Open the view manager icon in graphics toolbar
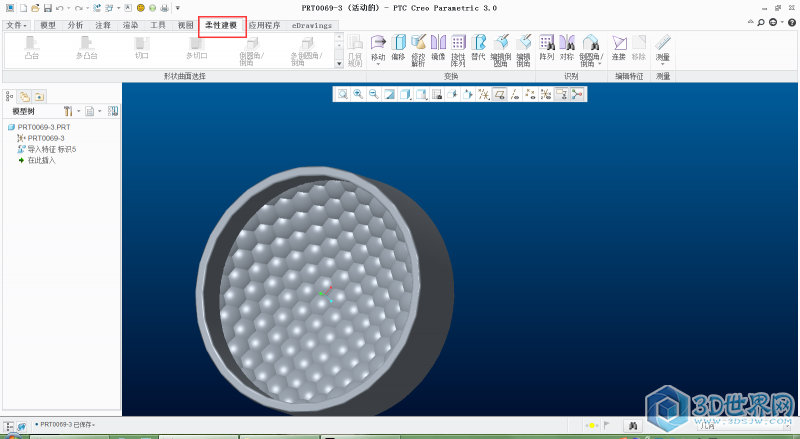This screenshot has width=800, height=439. pos(437,94)
